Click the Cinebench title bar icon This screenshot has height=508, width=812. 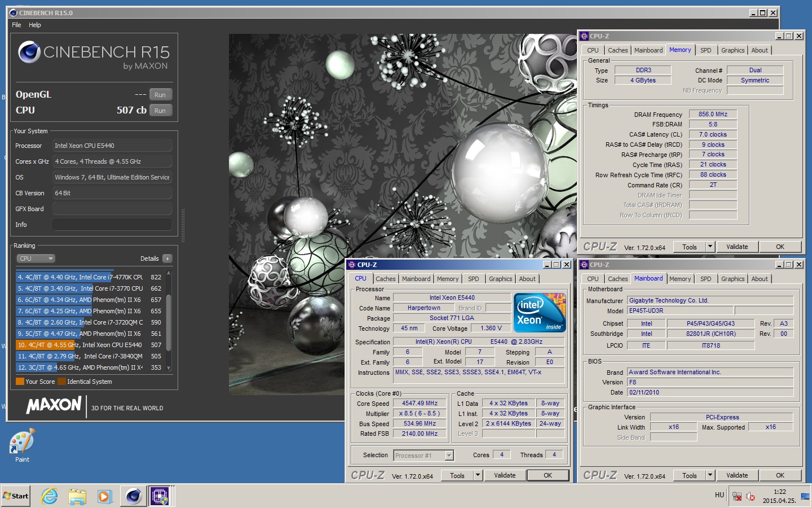click(14, 12)
